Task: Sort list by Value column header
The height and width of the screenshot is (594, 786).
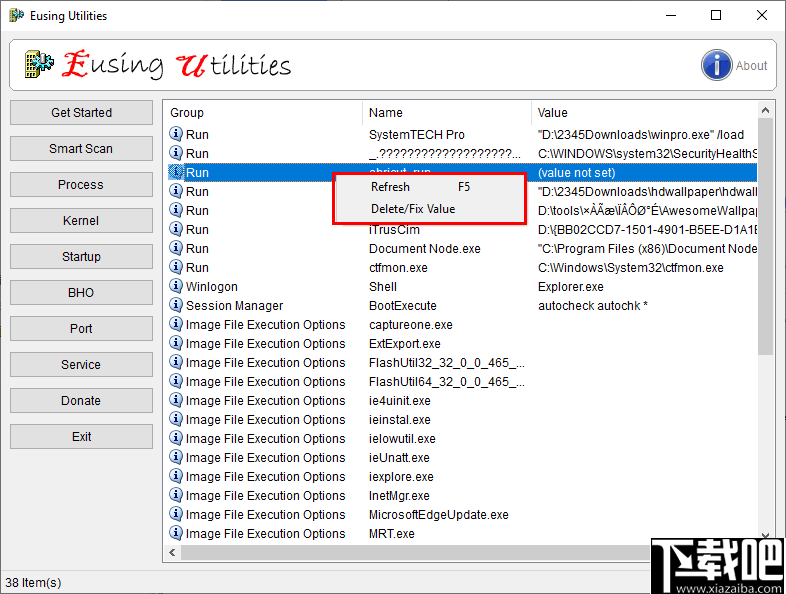Action: point(645,113)
